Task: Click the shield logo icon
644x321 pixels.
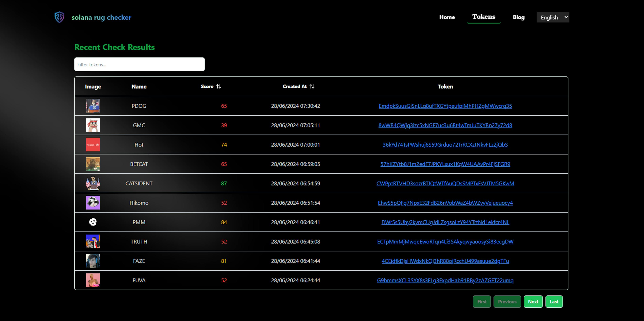Action: (x=59, y=17)
